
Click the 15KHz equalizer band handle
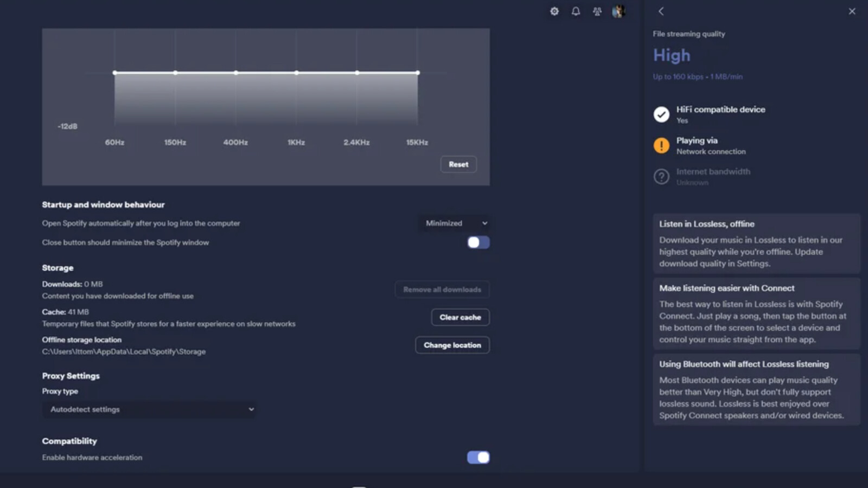[x=417, y=73]
